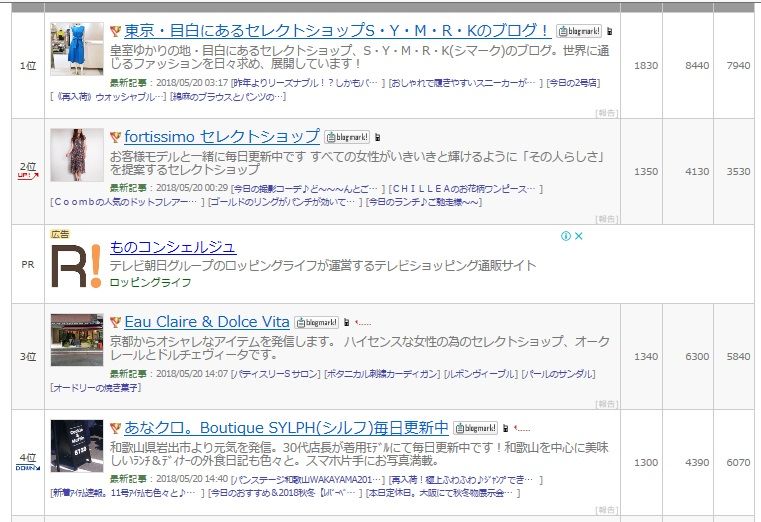Screen dimensions: 761x522
Task: Open the article パンステージ和歌山WAKAYAMA201…
Action: tap(308, 480)
